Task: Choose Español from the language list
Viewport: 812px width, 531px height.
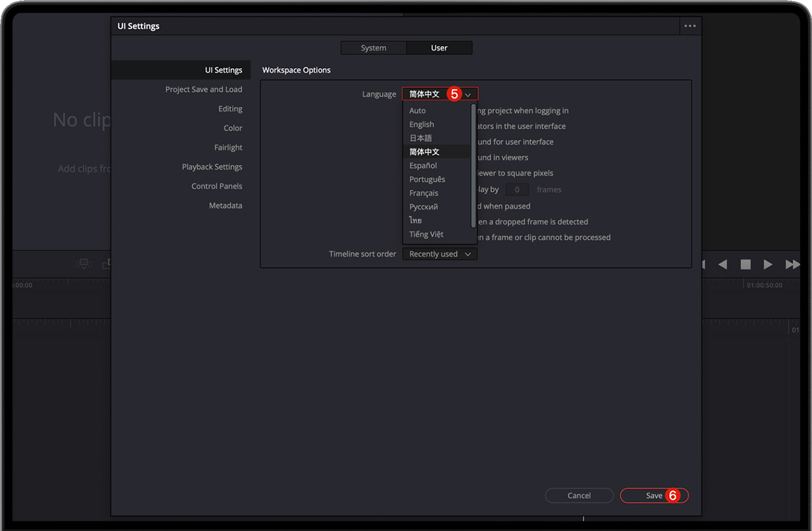Action: (x=437, y=166)
